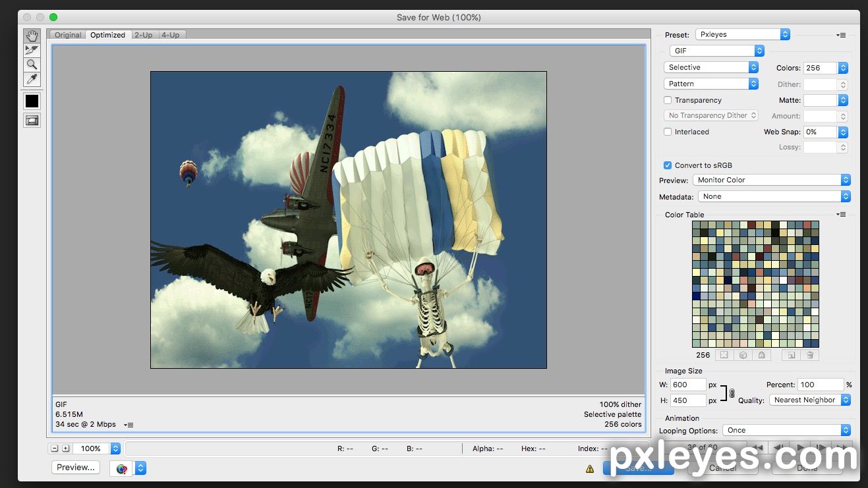
Task: Click the zoom out minus button
Action: 55,448
